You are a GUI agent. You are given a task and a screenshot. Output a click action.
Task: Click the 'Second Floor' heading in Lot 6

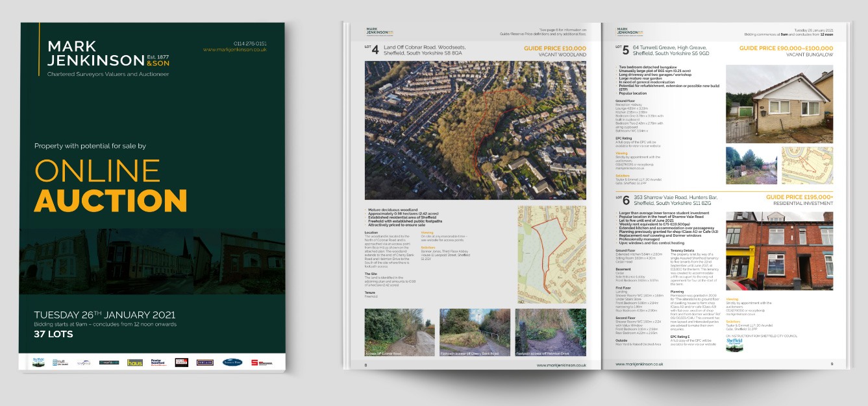625,318
